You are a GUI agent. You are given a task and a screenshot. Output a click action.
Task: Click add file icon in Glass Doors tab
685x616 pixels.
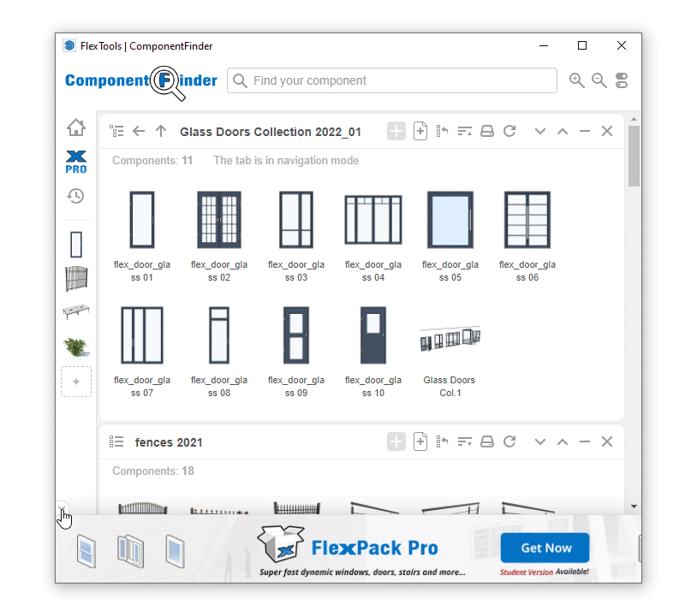pos(420,131)
